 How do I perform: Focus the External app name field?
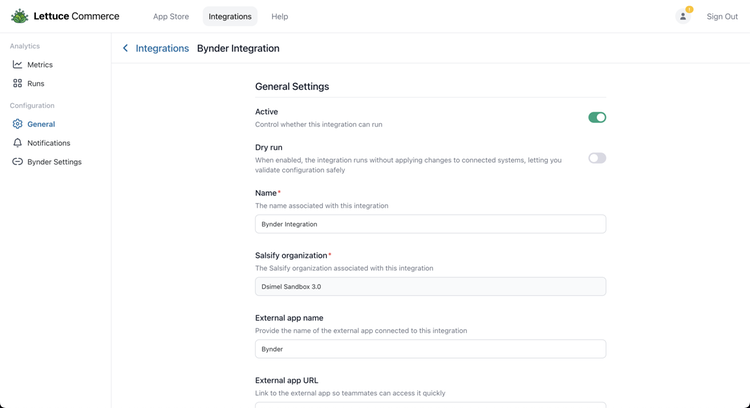pyautogui.click(x=430, y=349)
